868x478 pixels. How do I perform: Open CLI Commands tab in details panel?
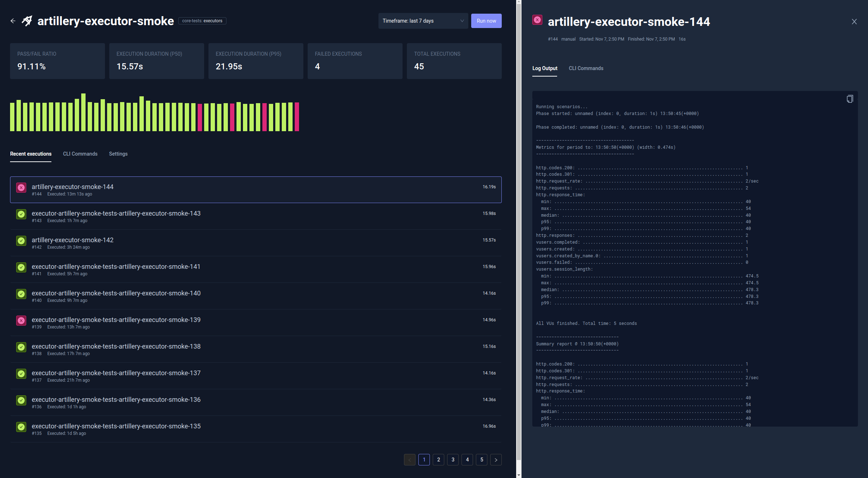pyautogui.click(x=586, y=68)
